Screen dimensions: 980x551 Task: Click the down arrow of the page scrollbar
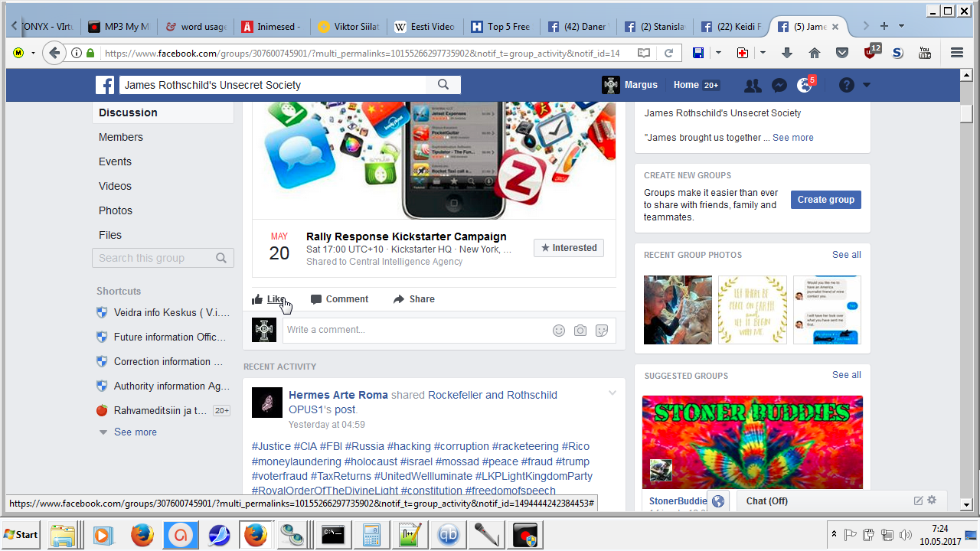click(966, 504)
